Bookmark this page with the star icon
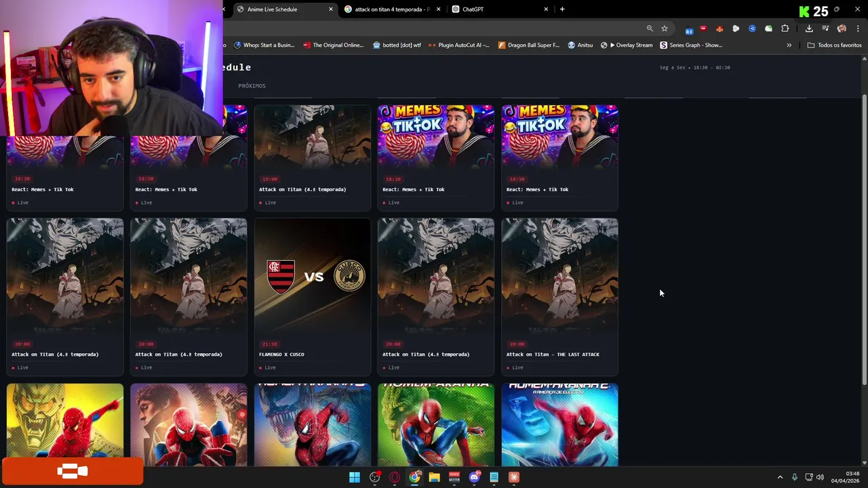This screenshot has height=488, width=868. point(665,28)
